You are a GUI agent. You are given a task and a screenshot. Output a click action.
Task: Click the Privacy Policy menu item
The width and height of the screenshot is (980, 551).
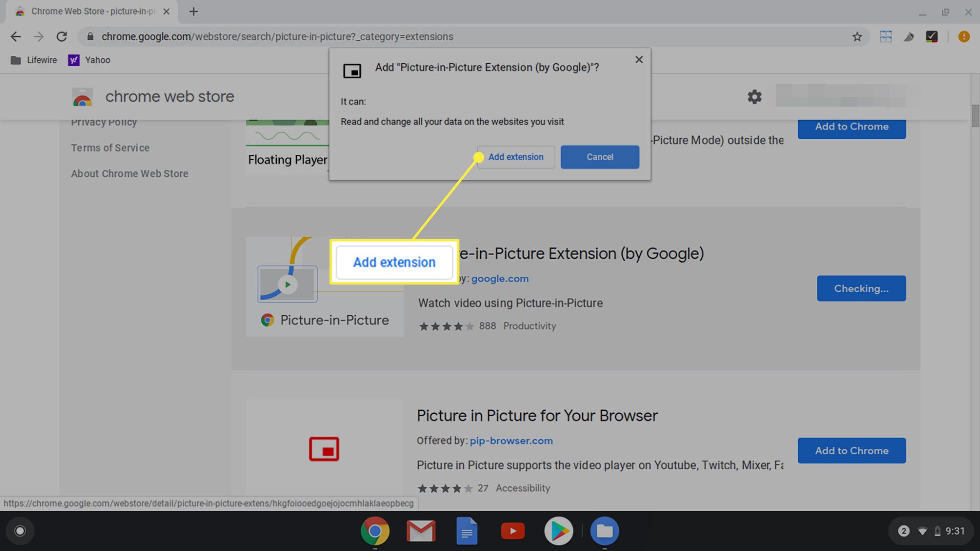coord(104,122)
